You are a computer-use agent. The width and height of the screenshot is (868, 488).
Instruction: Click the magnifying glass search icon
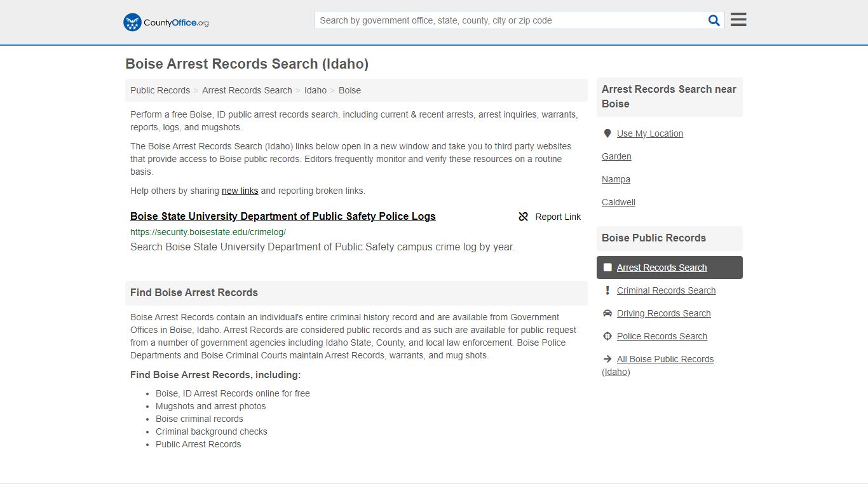(714, 20)
